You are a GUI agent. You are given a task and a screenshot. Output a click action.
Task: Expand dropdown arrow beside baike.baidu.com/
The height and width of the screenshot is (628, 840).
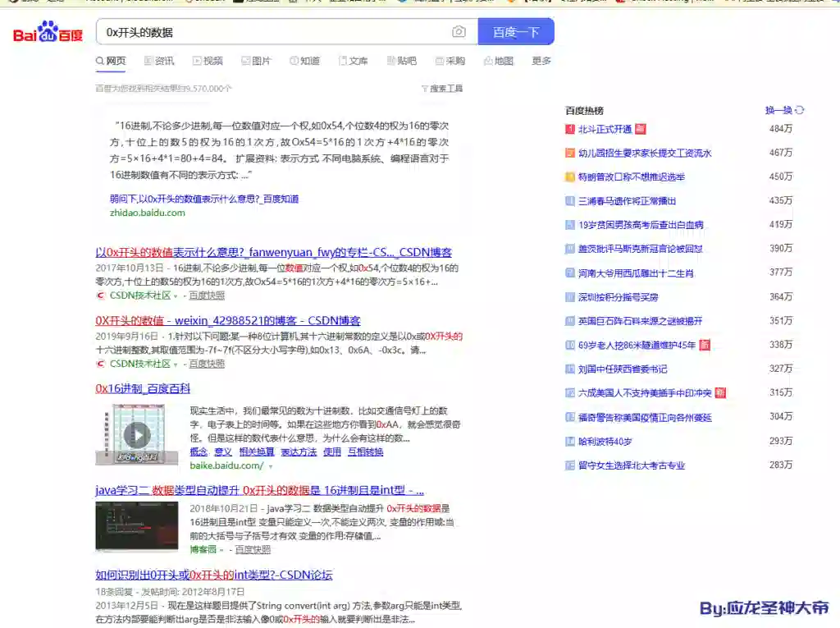click(x=271, y=466)
